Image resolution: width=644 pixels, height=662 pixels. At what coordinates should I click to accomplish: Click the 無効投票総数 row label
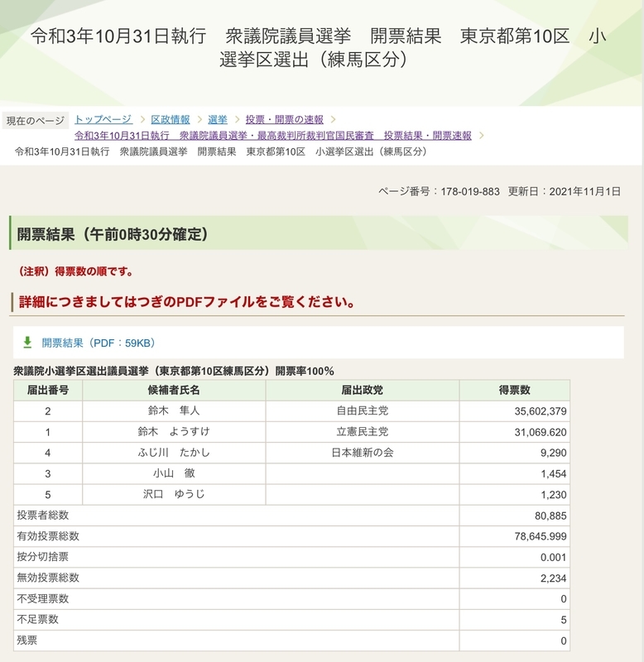48,578
